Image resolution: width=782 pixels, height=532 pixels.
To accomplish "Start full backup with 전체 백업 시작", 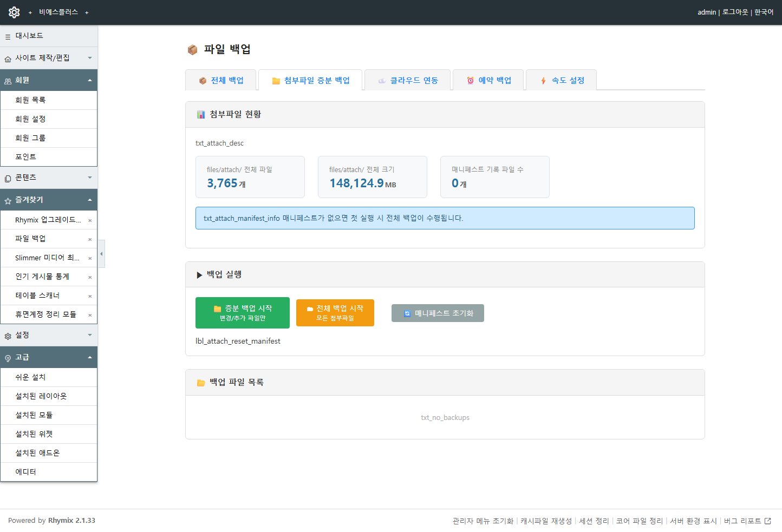I will 335,313.
